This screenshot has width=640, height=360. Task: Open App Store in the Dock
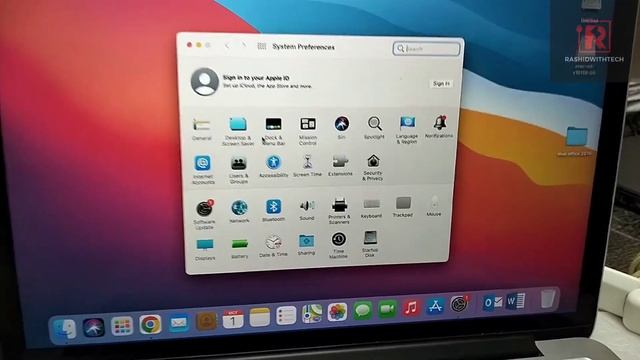[x=435, y=305]
